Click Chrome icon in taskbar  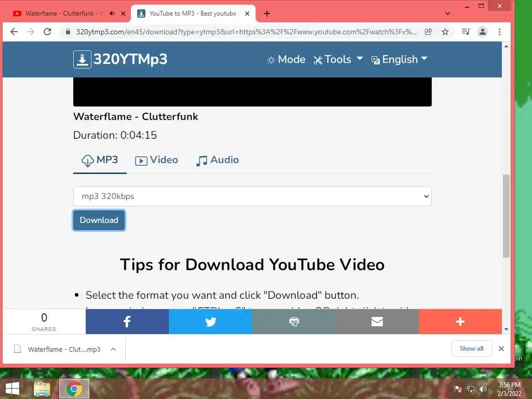pyautogui.click(x=74, y=389)
